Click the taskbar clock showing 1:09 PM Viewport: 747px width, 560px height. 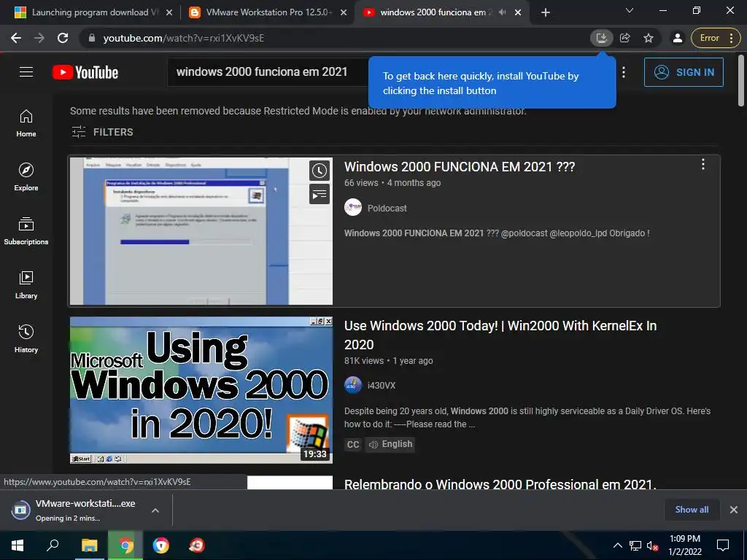click(684, 545)
